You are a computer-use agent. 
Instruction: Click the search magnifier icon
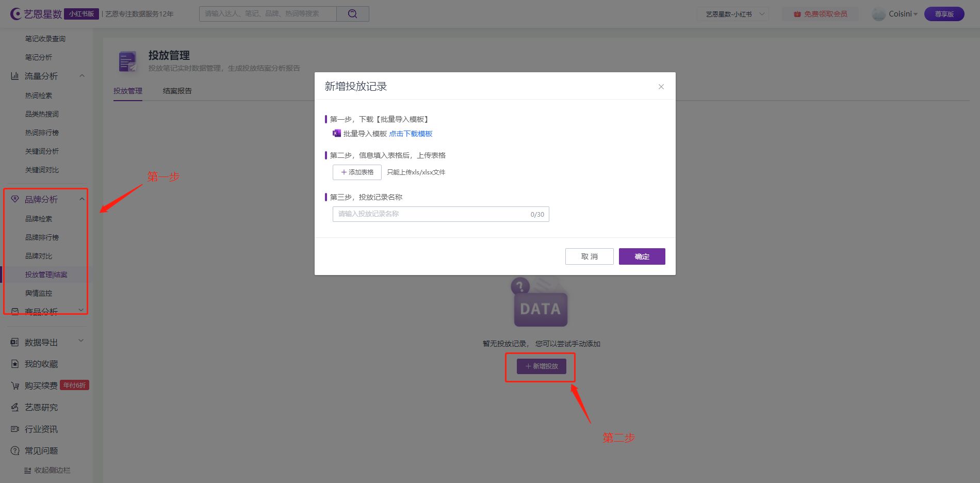pos(352,13)
